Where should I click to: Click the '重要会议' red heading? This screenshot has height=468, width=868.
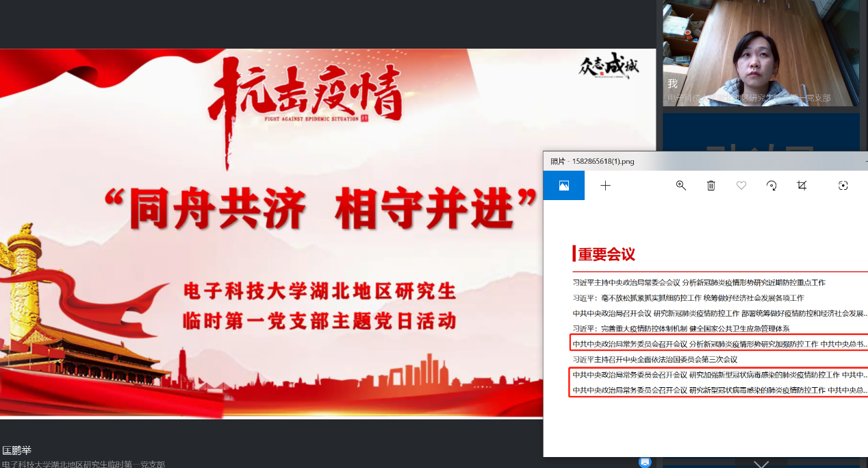tap(606, 254)
